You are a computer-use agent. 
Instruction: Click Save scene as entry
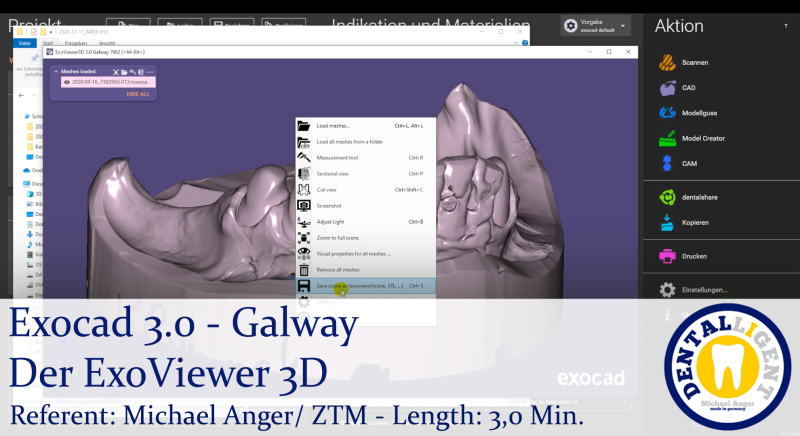coord(366,286)
